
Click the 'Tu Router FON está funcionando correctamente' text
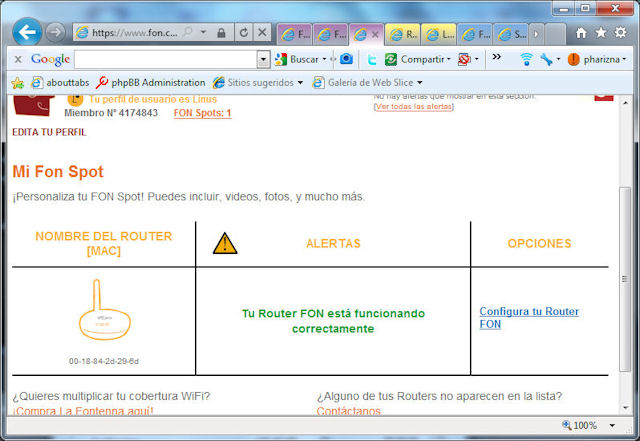click(333, 321)
